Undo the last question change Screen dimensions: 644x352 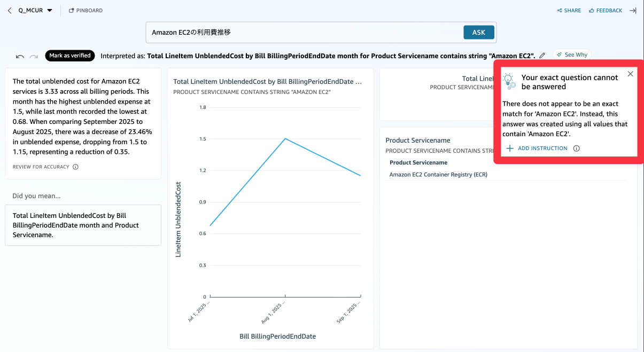(20, 56)
